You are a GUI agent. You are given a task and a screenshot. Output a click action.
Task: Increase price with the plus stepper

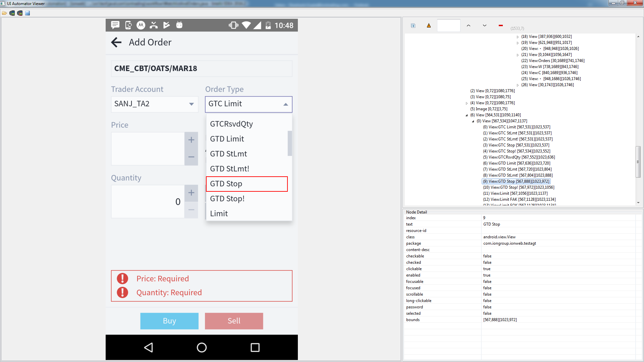point(191,140)
